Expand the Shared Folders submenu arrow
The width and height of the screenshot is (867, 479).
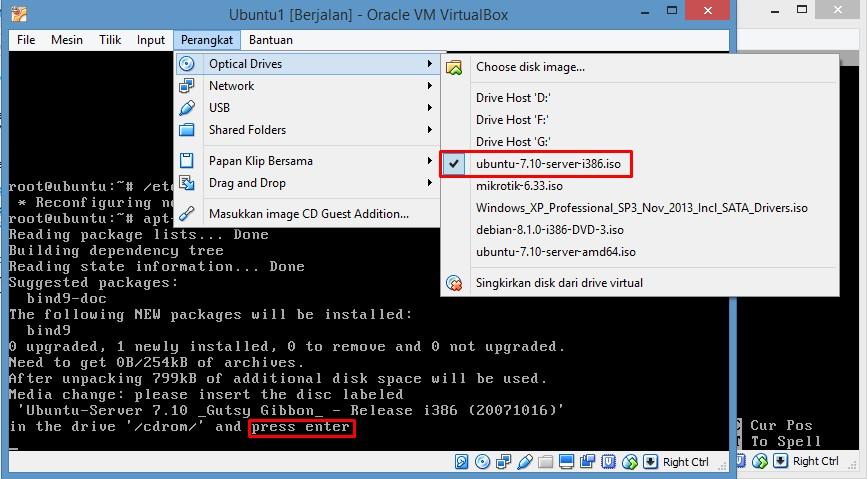click(x=430, y=130)
